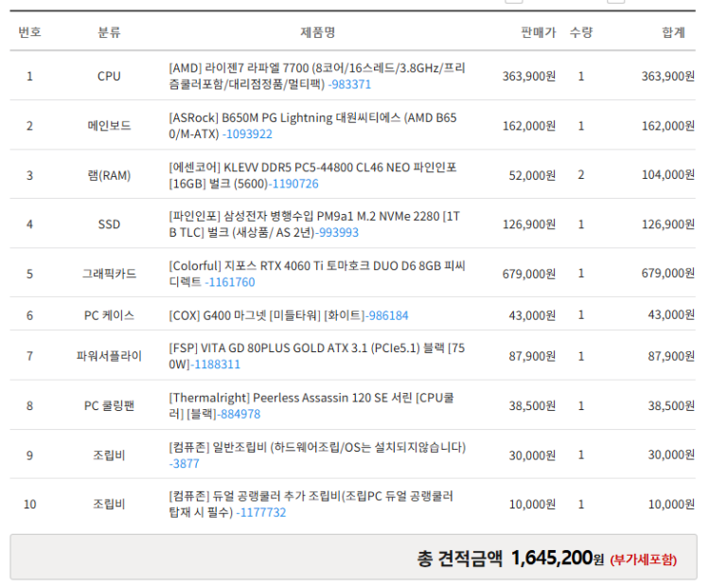Click the 듀얼 공랭쿨러 추가 조립비 description
The height and width of the screenshot is (588, 710).
pos(311,504)
